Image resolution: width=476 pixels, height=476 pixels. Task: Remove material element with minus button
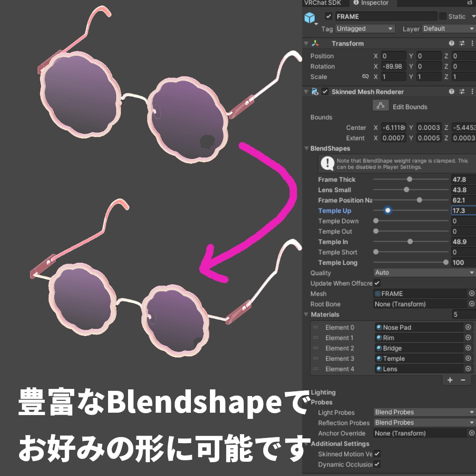463,380
